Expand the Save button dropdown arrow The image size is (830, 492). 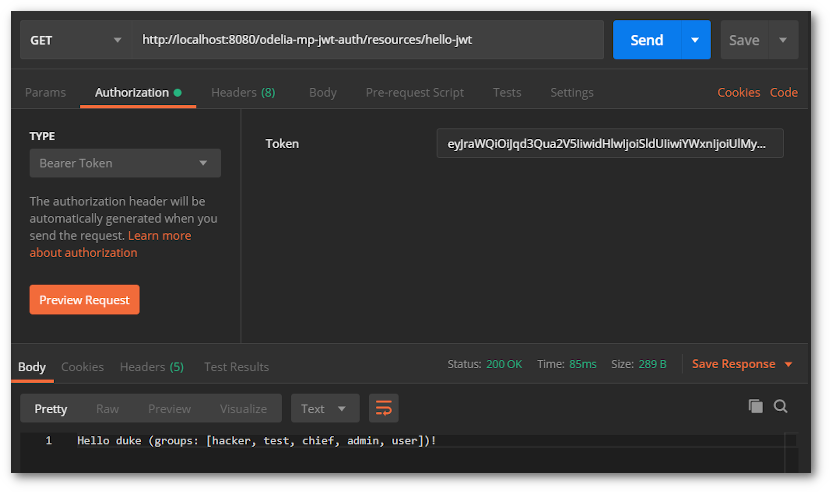(x=782, y=40)
